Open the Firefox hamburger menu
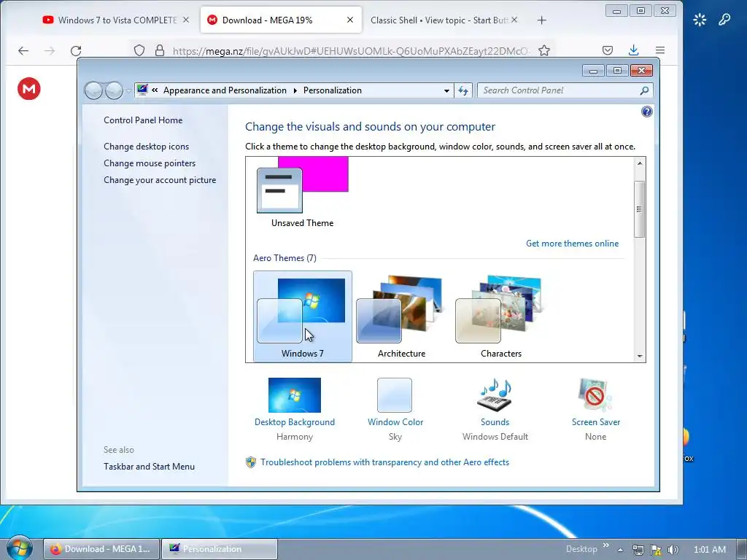This screenshot has width=747, height=560. [x=659, y=50]
